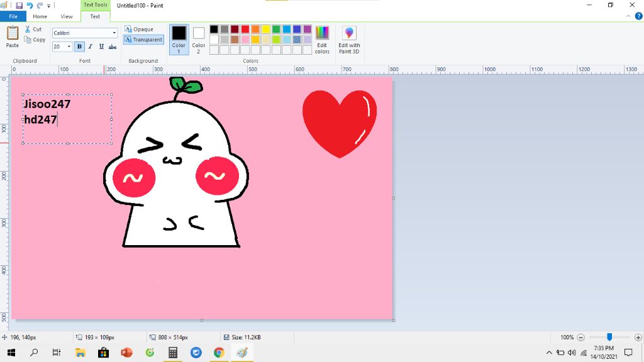The height and width of the screenshot is (362, 644).
Task: Select the Color 1 foreground box
Action: click(179, 40)
